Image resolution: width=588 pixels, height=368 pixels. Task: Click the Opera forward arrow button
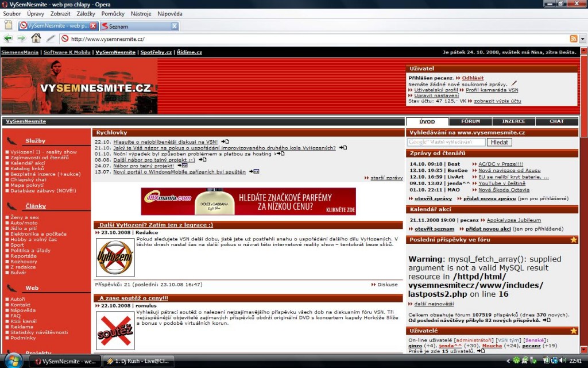point(21,39)
